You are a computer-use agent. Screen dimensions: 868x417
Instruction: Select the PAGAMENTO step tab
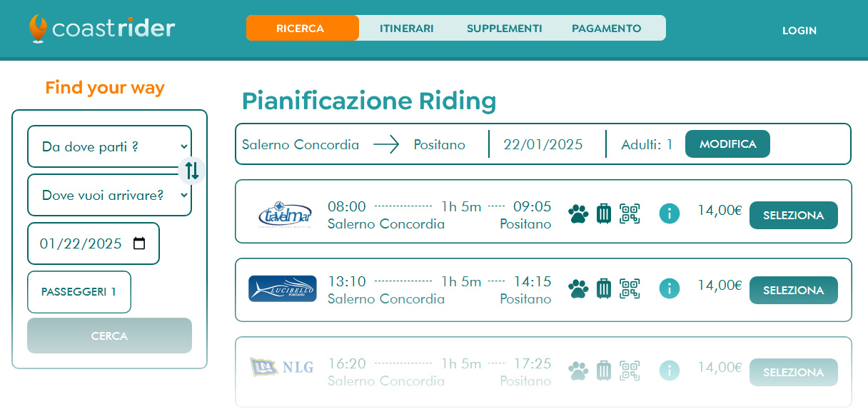[x=606, y=29]
